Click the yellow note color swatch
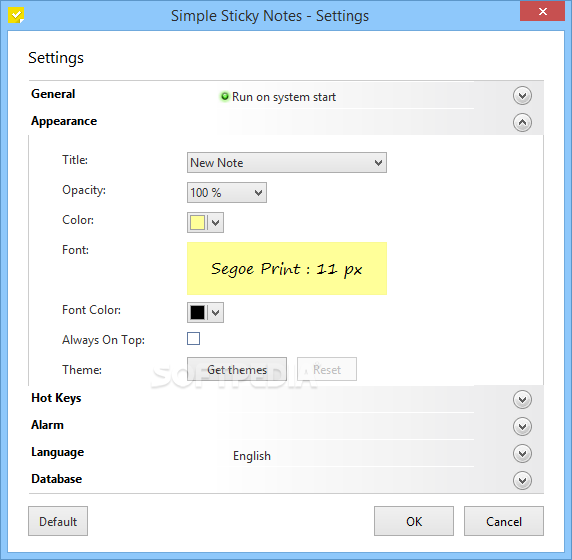Screen dimensions: 572x560 pyautogui.click(x=197, y=223)
